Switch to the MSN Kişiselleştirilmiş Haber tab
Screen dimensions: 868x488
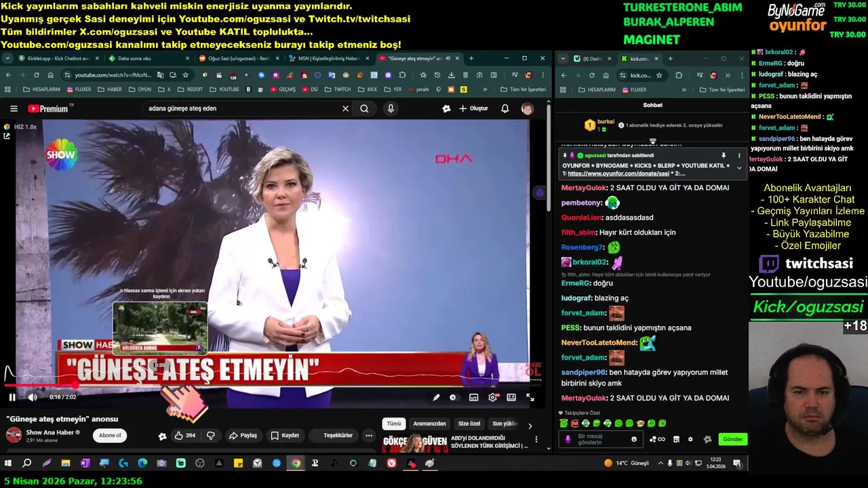click(x=328, y=58)
